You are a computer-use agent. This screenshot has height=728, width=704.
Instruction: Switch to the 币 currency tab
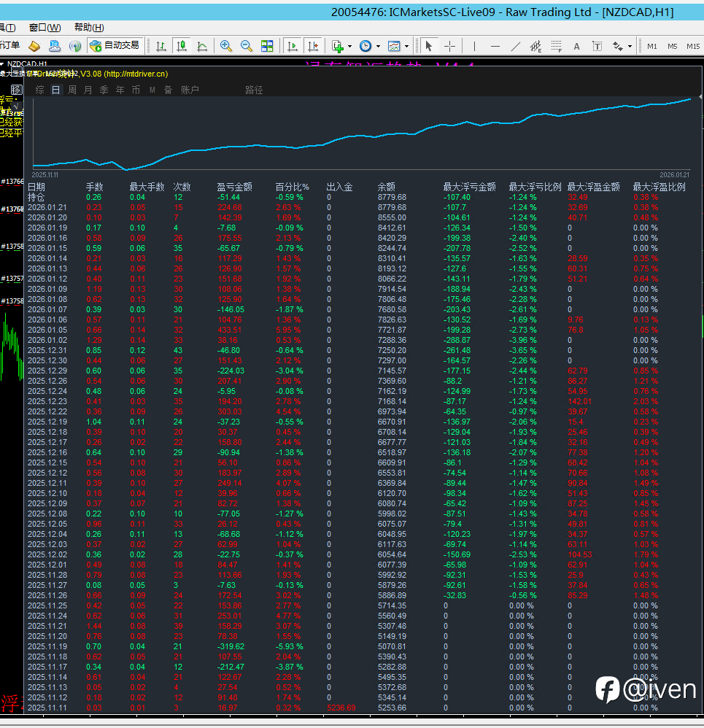click(x=136, y=90)
